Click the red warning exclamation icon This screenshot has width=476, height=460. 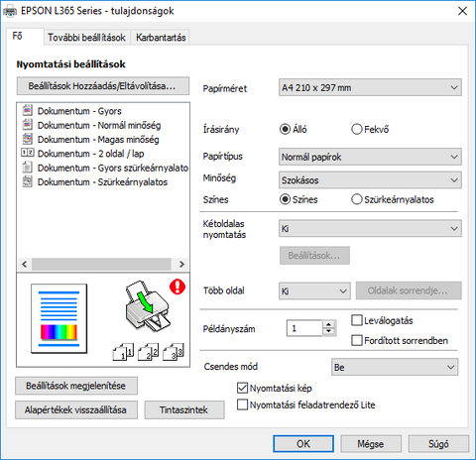pyautogui.click(x=178, y=287)
